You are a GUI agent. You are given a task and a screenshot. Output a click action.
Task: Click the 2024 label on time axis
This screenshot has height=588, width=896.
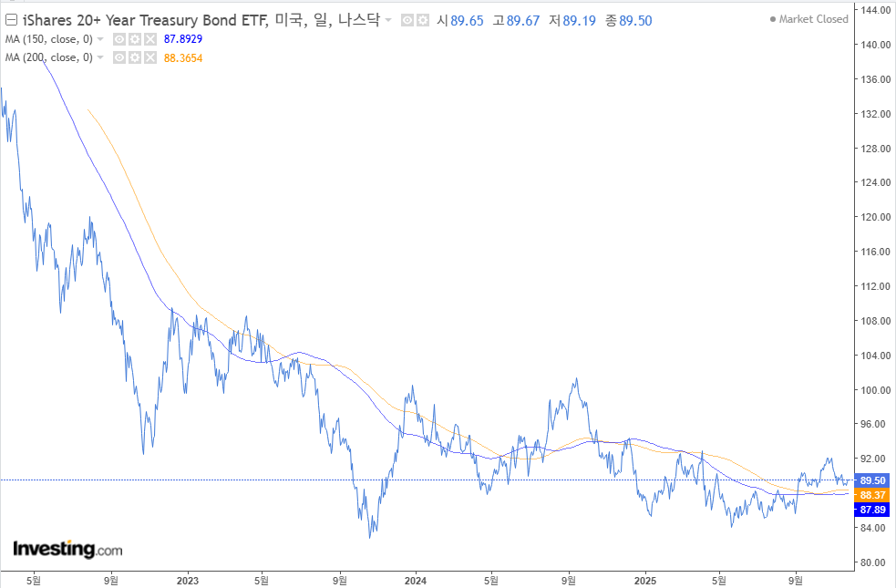[x=416, y=581]
